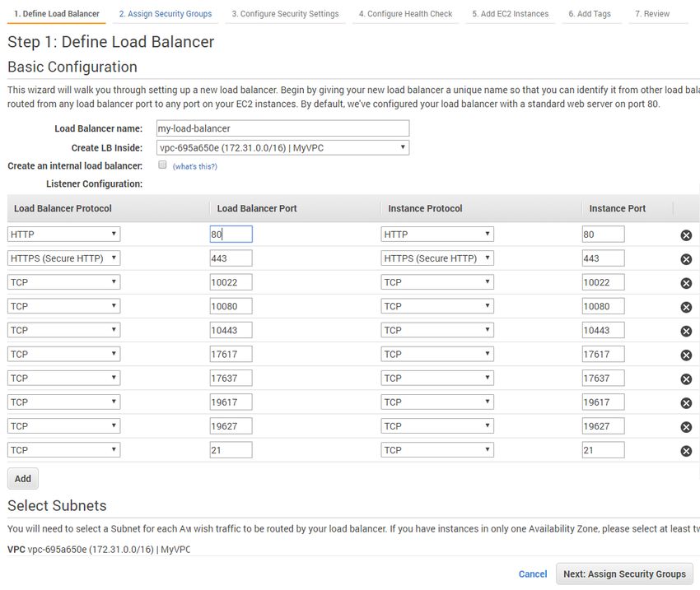Click the Load Balancer name field
The width and height of the screenshot is (700, 590).
click(x=282, y=128)
